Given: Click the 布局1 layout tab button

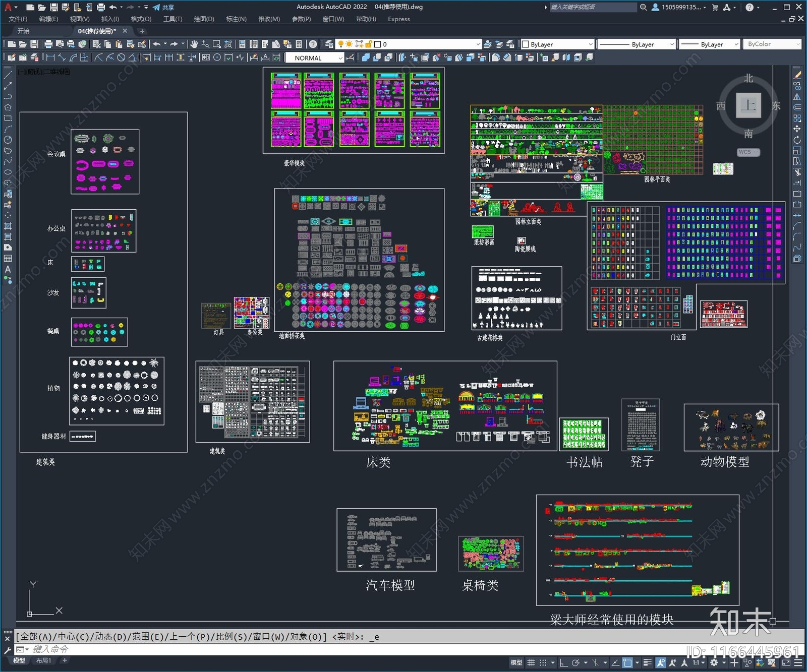Looking at the screenshot, I should tap(43, 660).
